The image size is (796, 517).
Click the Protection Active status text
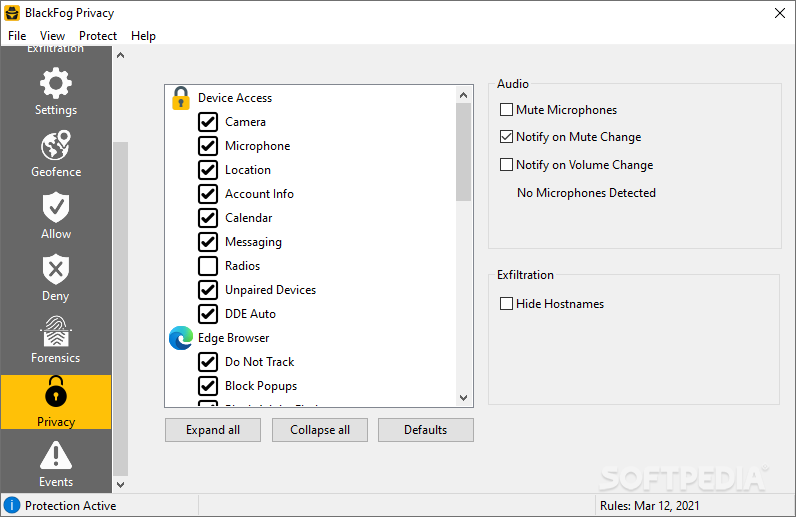71,506
